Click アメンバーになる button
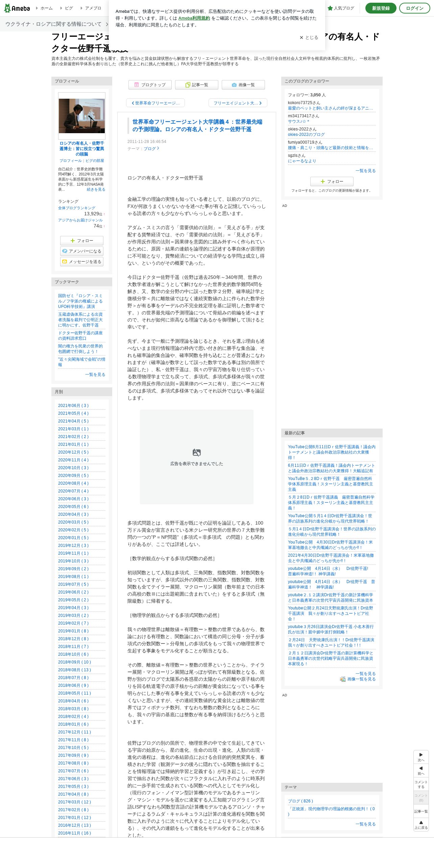The height and width of the screenshot is (868, 434). click(82, 251)
